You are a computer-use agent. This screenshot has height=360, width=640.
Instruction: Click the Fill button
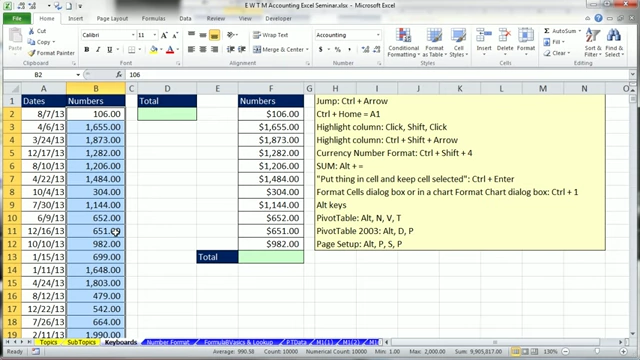[554, 42]
